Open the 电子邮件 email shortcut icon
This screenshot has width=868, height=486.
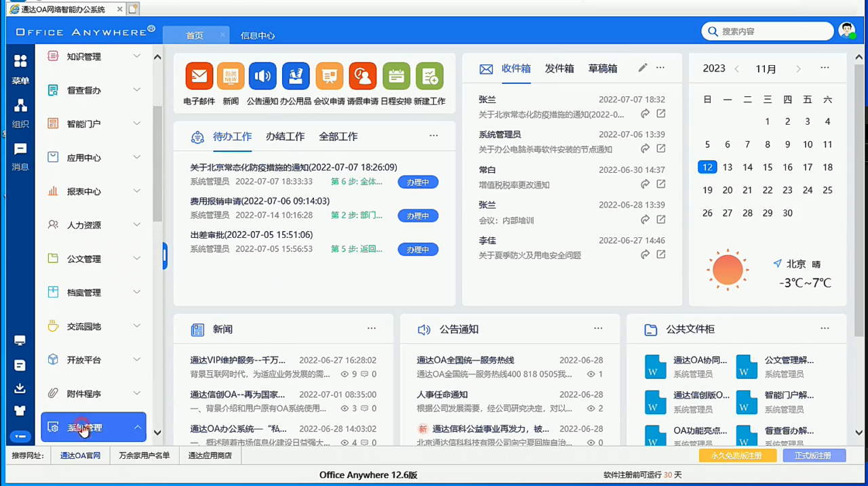(199, 77)
